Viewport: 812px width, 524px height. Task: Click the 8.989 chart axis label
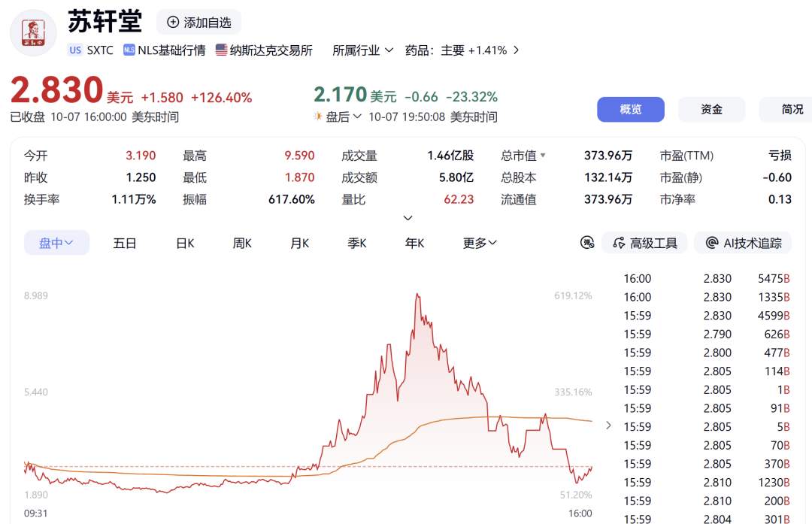click(36, 295)
